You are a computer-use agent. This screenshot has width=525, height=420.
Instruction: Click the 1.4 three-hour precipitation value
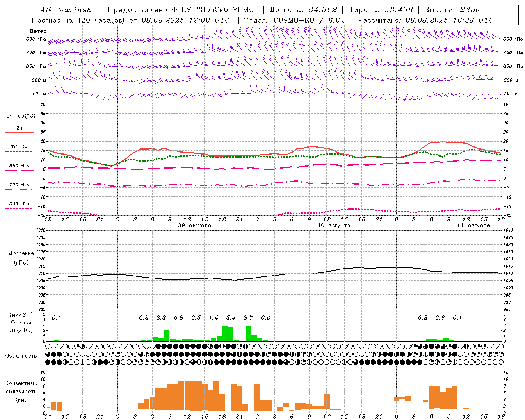[213, 318]
